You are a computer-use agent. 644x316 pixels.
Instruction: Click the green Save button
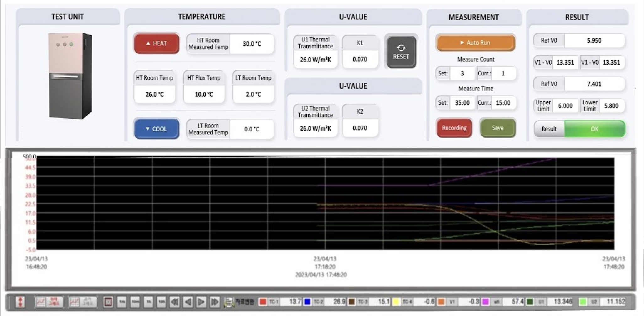click(x=498, y=128)
